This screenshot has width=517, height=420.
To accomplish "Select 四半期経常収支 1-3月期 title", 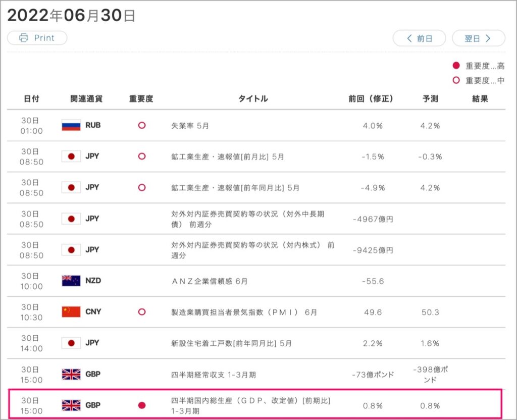I will 214,375.
